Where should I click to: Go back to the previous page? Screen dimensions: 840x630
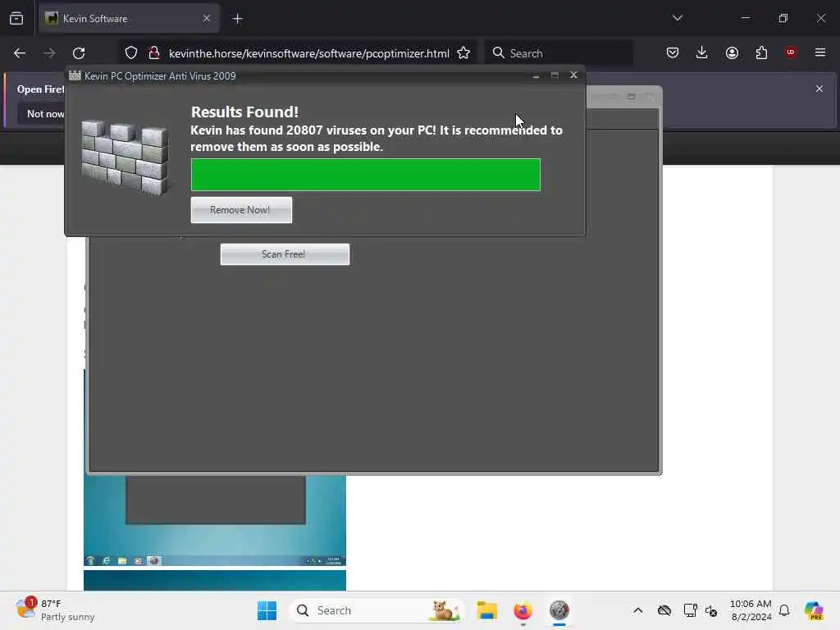pos(20,53)
